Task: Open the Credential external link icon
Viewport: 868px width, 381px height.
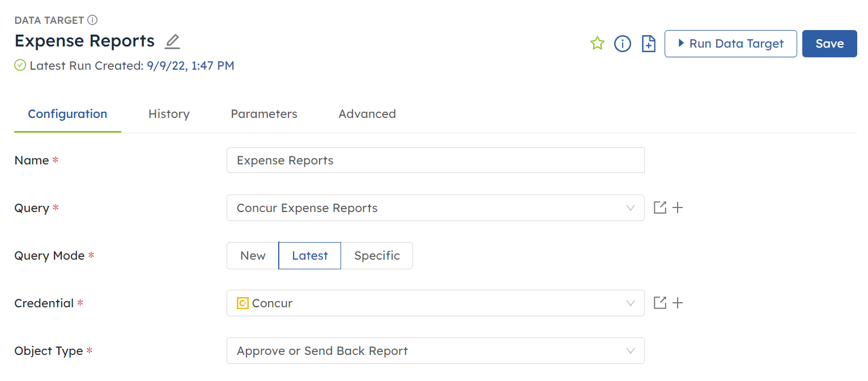Action: (x=659, y=303)
